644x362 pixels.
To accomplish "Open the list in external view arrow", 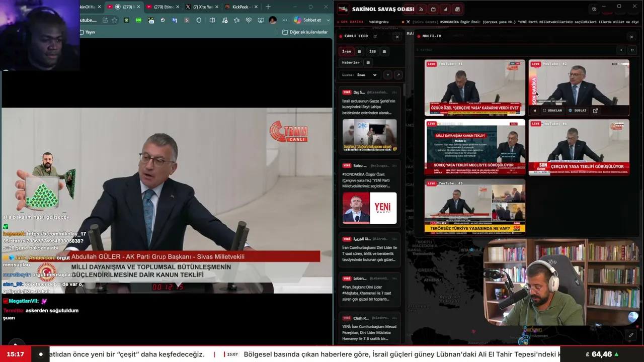I will (398, 75).
